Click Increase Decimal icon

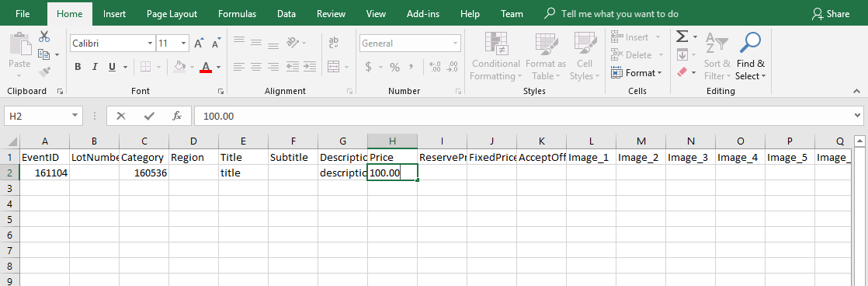pyautogui.click(x=435, y=67)
